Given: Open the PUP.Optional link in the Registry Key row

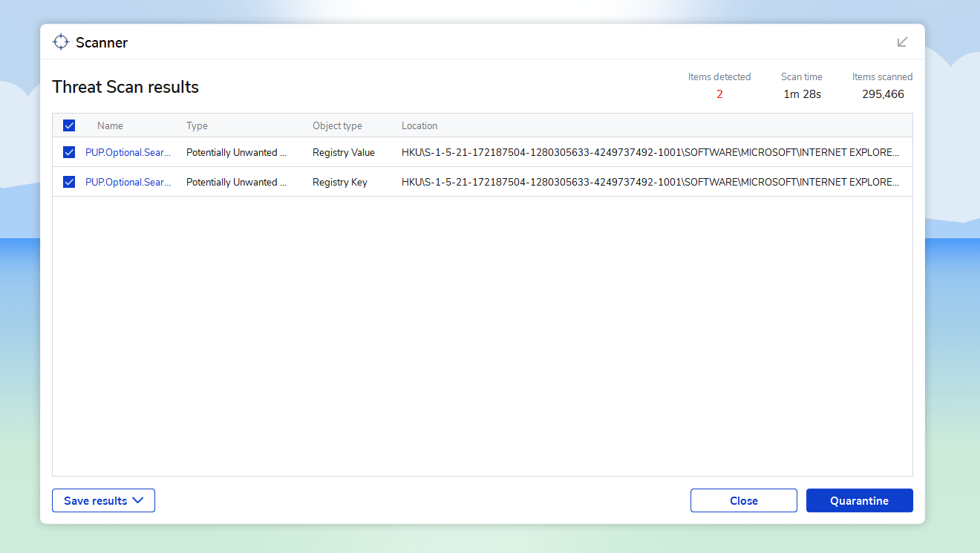Looking at the screenshot, I should pyautogui.click(x=128, y=182).
